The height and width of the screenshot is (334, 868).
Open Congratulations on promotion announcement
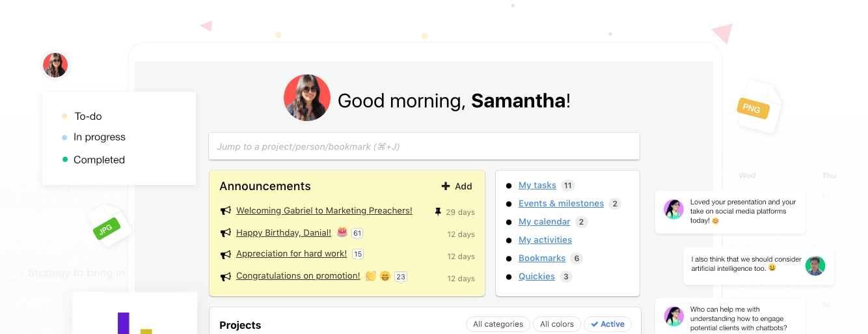point(298,276)
